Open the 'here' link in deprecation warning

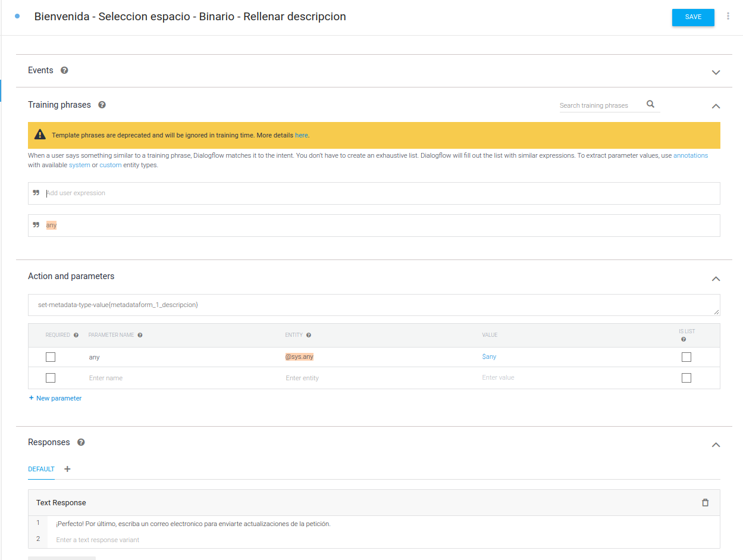pyautogui.click(x=301, y=135)
